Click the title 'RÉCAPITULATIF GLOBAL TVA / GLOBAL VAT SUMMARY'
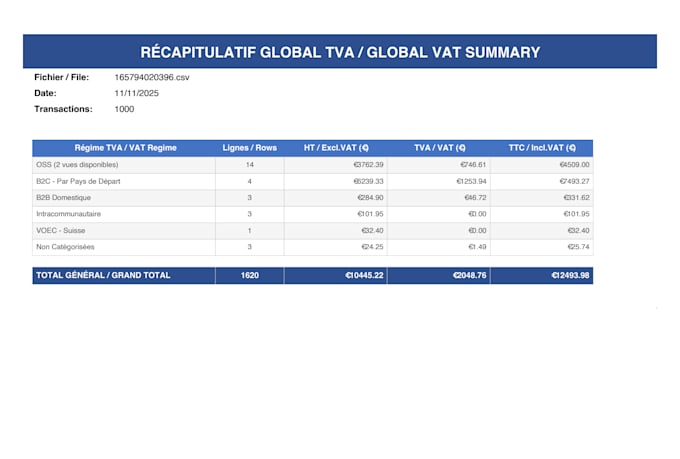 click(x=340, y=52)
